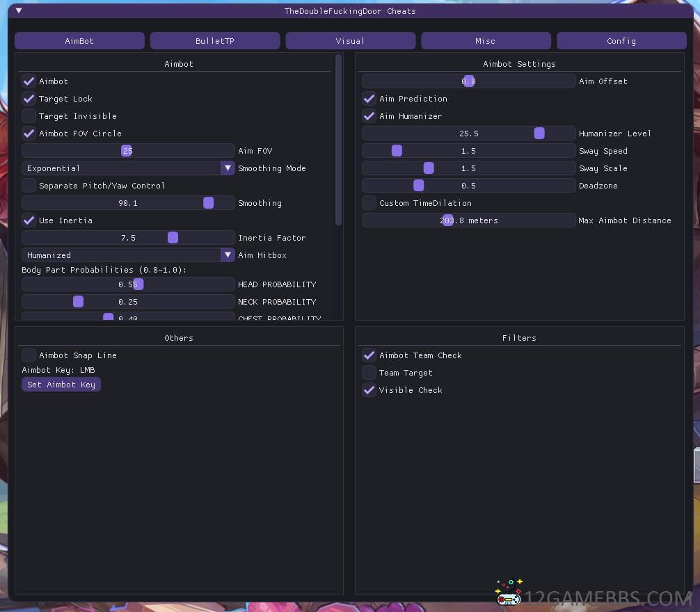This screenshot has height=612, width=700.
Task: Toggle Separate Pitch/Yaw Control checkbox
Action: [x=29, y=186]
